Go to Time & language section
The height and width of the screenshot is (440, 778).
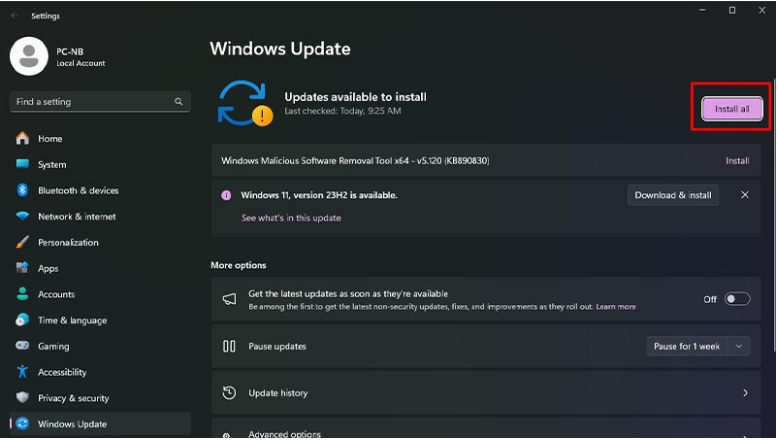[72, 320]
